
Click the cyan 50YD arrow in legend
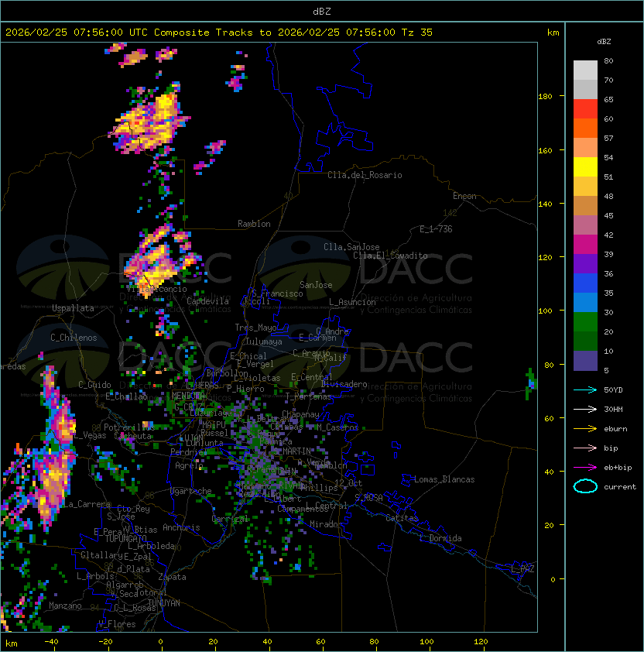pyautogui.click(x=585, y=389)
